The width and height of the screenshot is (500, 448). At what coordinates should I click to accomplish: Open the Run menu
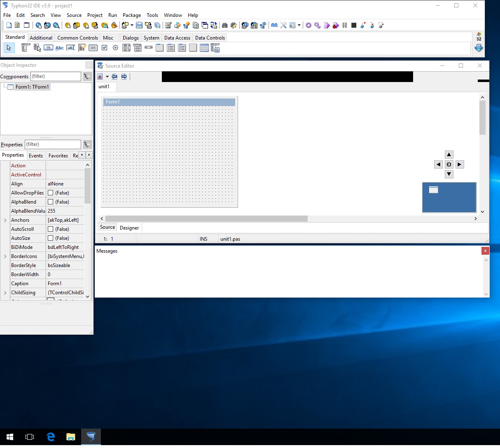(112, 15)
